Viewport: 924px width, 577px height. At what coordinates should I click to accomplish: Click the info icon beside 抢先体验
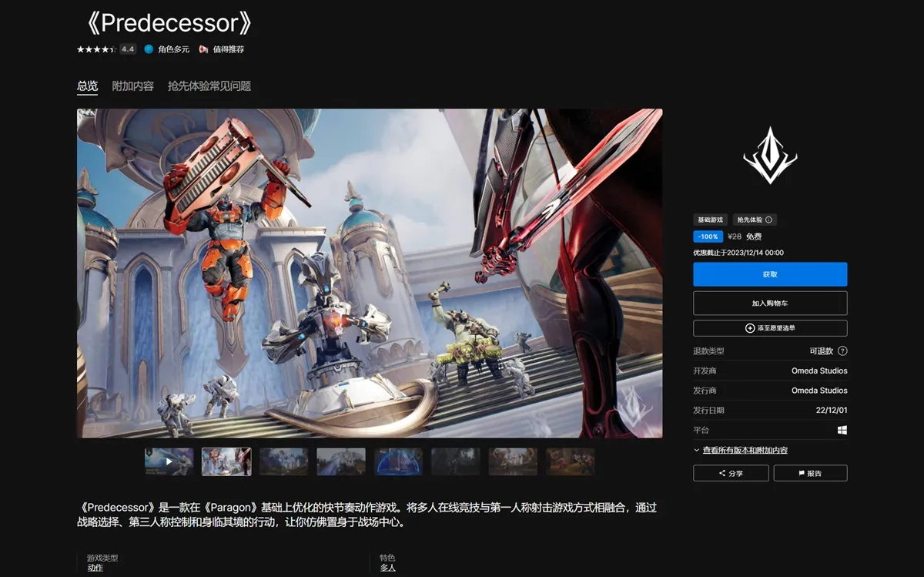[x=768, y=220]
